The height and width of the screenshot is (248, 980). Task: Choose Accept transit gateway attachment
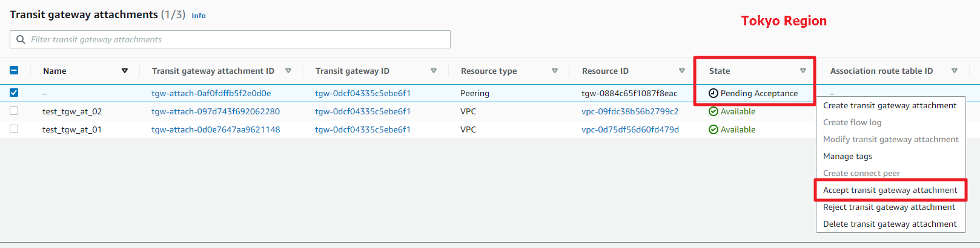point(890,190)
